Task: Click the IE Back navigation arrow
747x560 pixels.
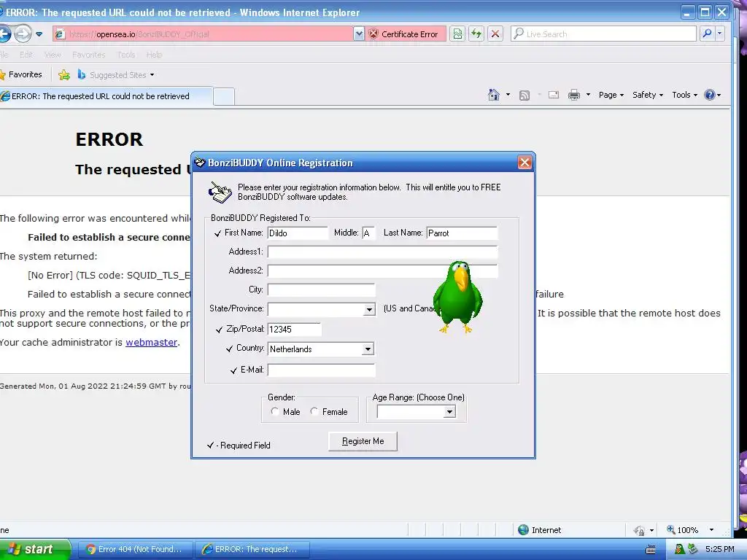Action: (4, 34)
